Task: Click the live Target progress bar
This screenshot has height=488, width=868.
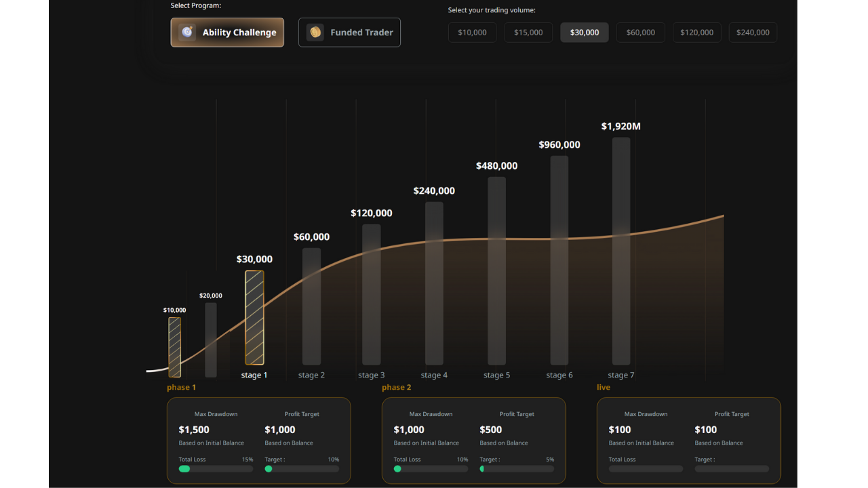Action: [732, 469]
